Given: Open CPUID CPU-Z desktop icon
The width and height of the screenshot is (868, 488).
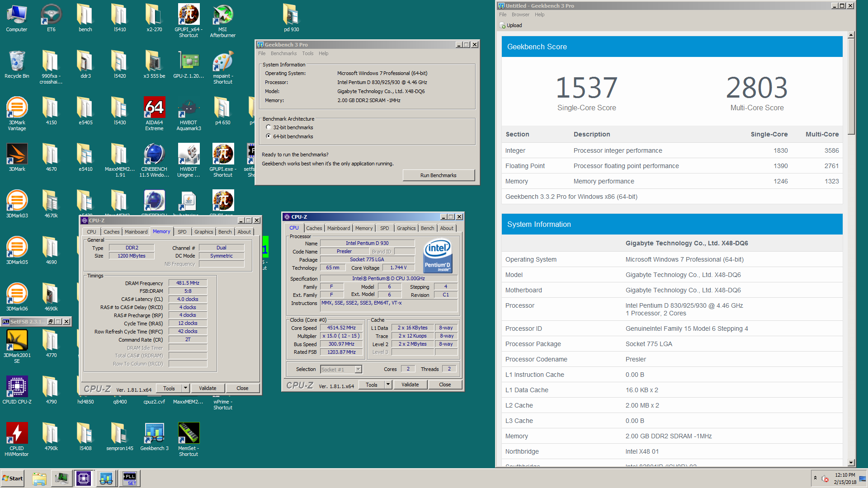Looking at the screenshot, I should [x=17, y=390].
